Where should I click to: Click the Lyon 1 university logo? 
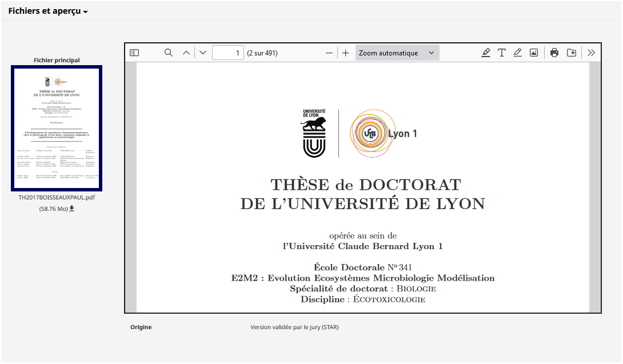[x=383, y=134]
